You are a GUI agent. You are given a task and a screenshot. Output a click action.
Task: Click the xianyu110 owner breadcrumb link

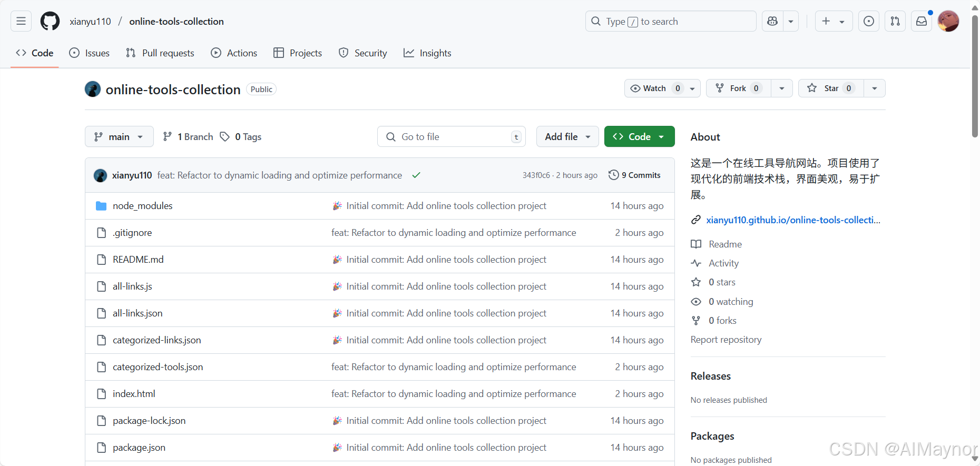90,21
